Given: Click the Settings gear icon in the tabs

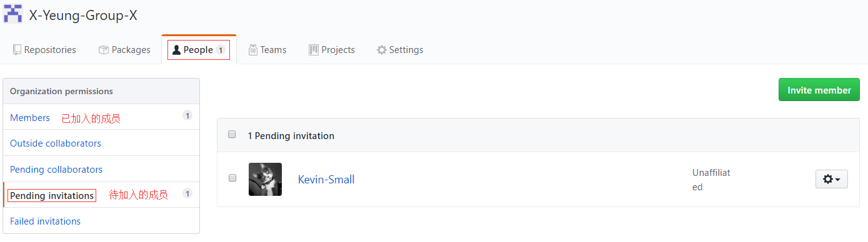Looking at the screenshot, I should (x=381, y=50).
